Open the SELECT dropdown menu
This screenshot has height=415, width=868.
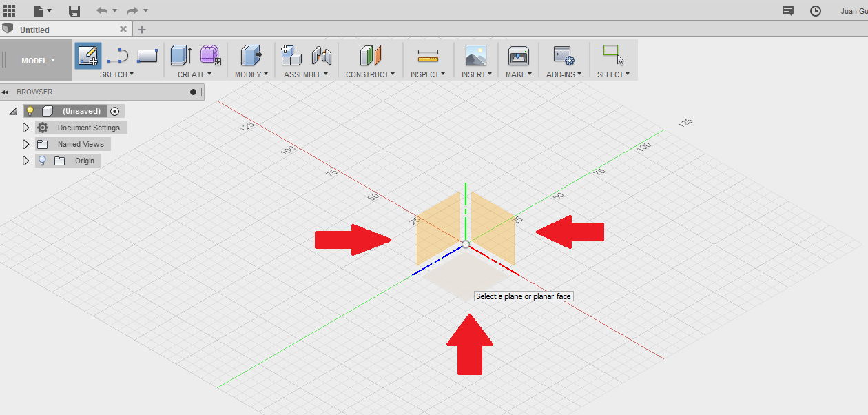(x=613, y=74)
